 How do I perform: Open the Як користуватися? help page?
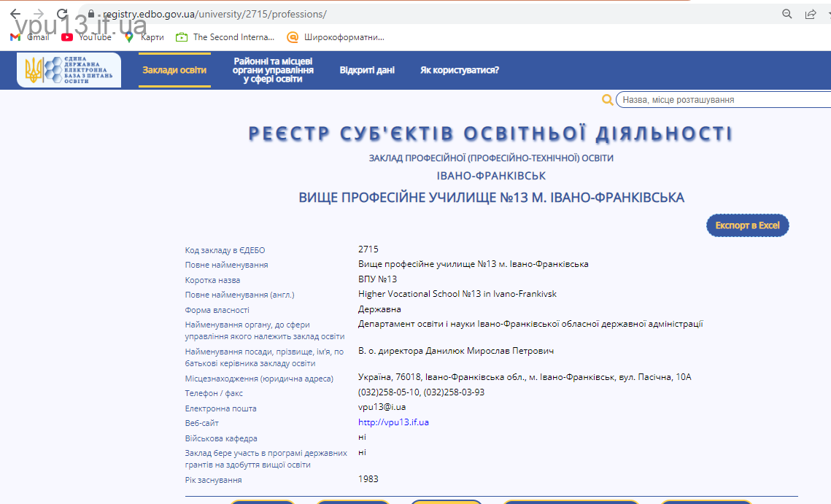pyautogui.click(x=460, y=70)
